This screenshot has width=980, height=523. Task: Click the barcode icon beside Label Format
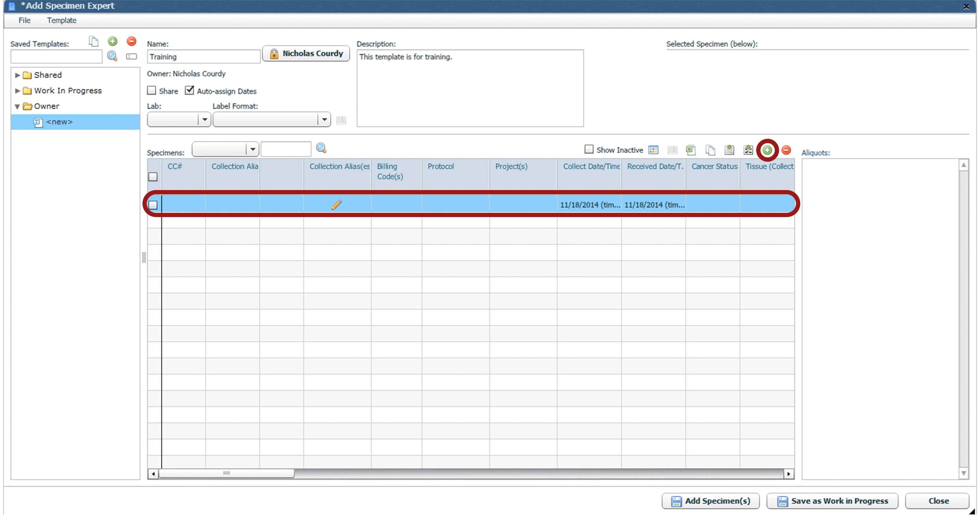pyautogui.click(x=341, y=120)
